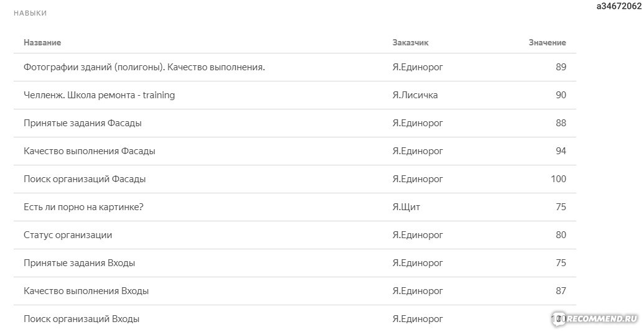Viewport: 644px width, 332px height.
Task: Click Качество выполнения Фасады skill name
Action: 90,151
